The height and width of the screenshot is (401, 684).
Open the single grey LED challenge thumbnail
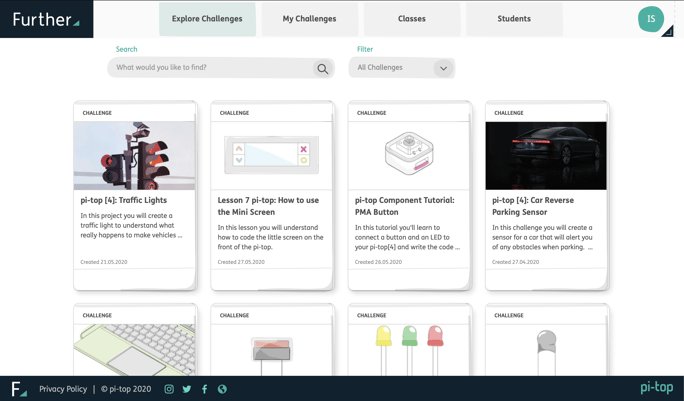tap(546, 350)
